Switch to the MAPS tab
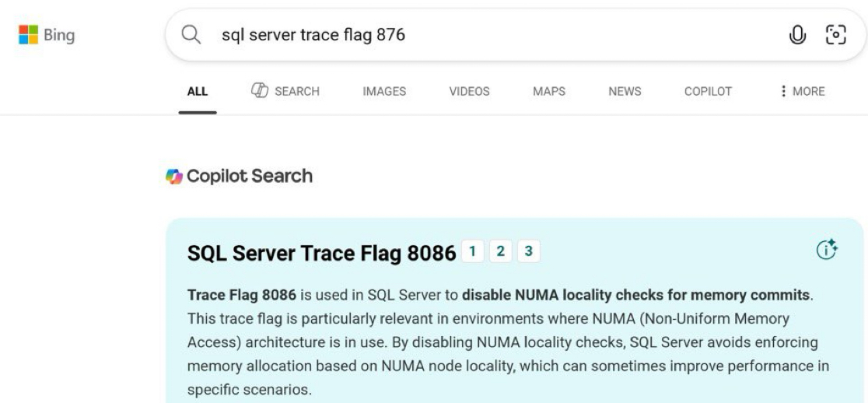The width and height of the screenshot is (868, 403). pos(549,92)
